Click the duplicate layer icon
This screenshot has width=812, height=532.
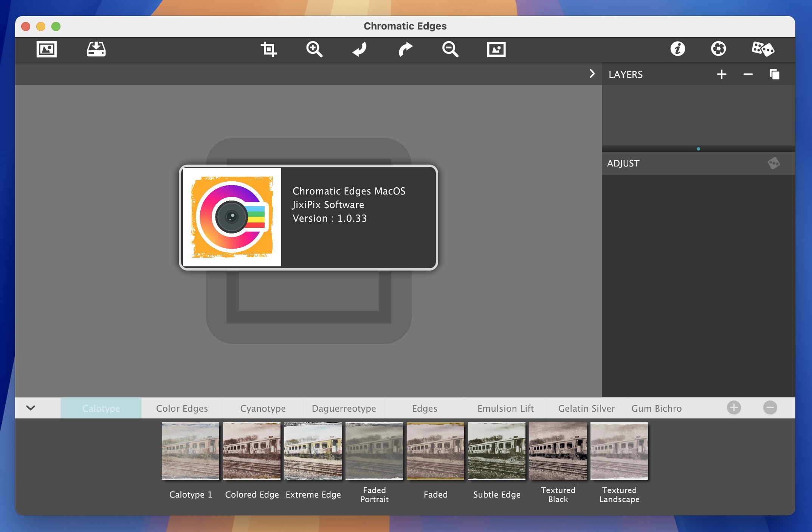(773, 74)
